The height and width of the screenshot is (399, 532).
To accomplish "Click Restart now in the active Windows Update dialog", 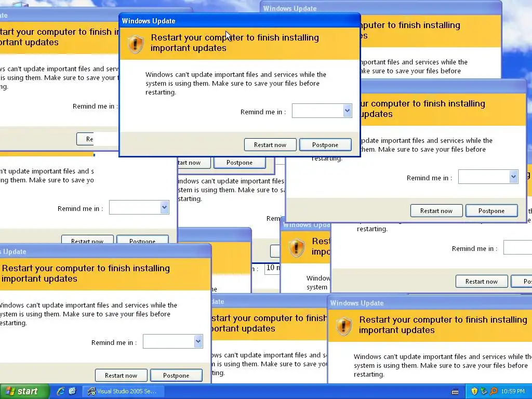I will (270, 145).
